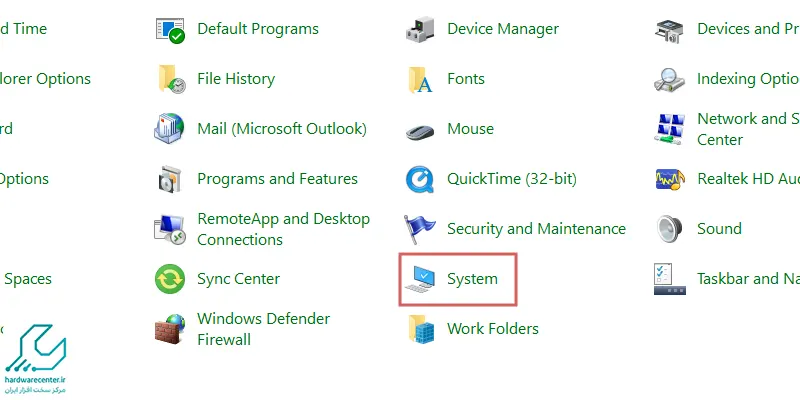The image size is (800, 400).
Task: Click the File History folder icon
Action: pyautogui.click(x=171, y=79)
